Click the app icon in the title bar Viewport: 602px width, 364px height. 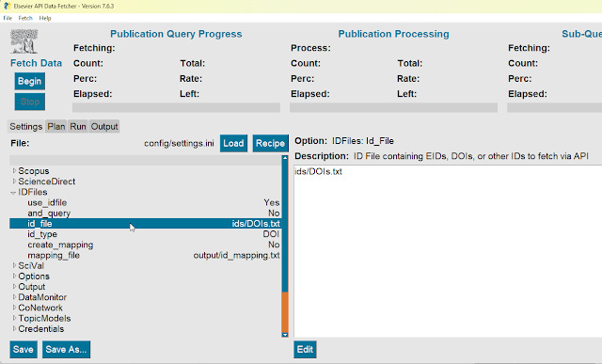click(x=7, y=7)
